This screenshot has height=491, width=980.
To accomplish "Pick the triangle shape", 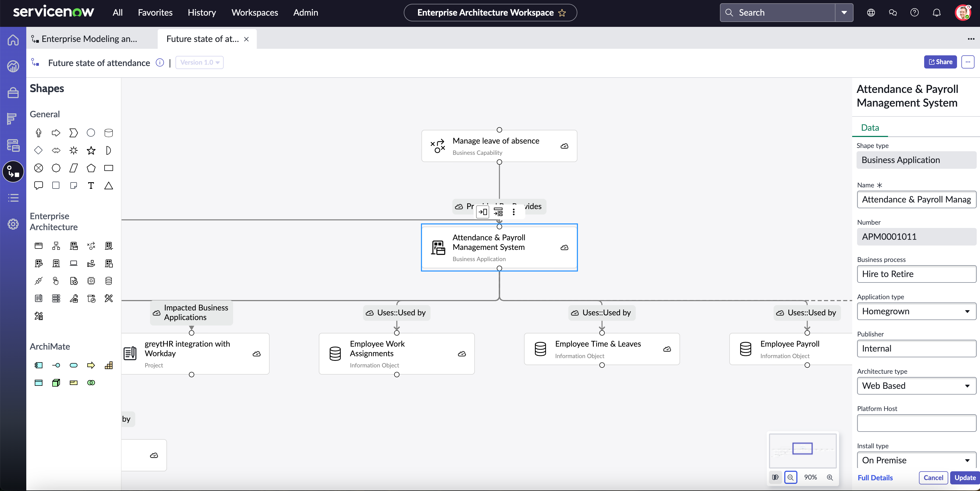I will click(x=108, y=185).
